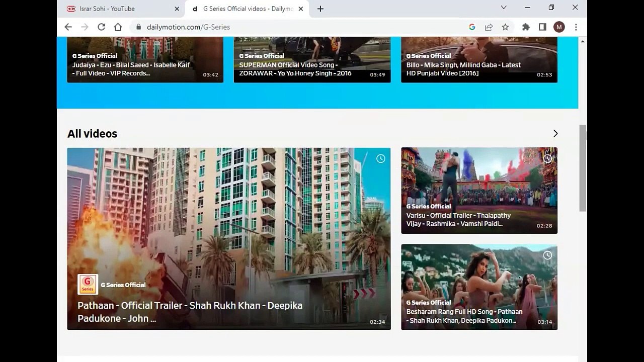Screen dimensions: 644x362
Task: Click the 02:28 duration on Varisu video
Action: [x=544, y=226]
